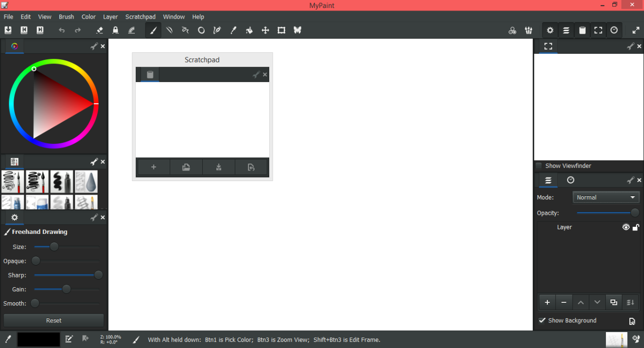Screen dimensions: 644x348
Task: Click the Undo arrow
Action: (62, 30)
